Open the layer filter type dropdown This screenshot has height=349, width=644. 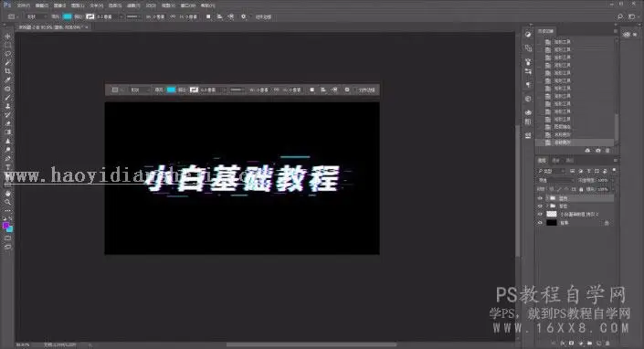pyautogui.click(x=552, y=171)
